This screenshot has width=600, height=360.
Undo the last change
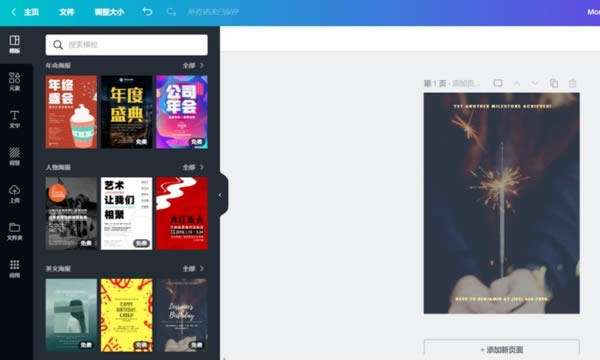click(x=147, y=12)
